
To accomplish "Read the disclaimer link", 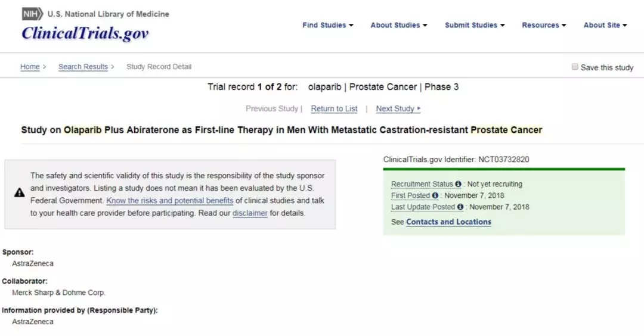I will coord(250,213).
